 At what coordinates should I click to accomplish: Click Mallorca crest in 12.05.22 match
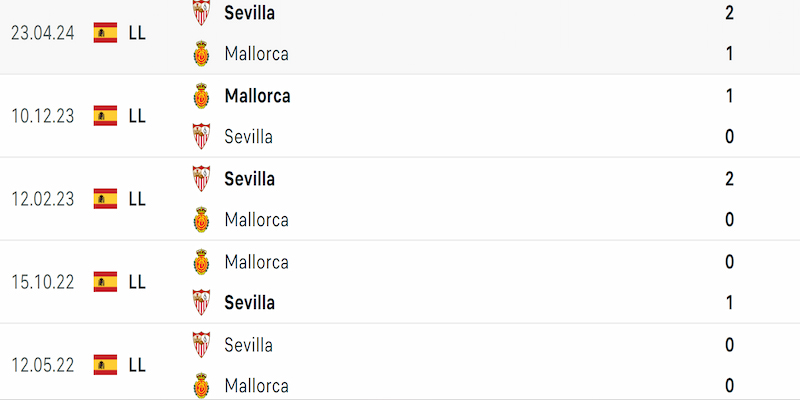click(x=202, y=385)
